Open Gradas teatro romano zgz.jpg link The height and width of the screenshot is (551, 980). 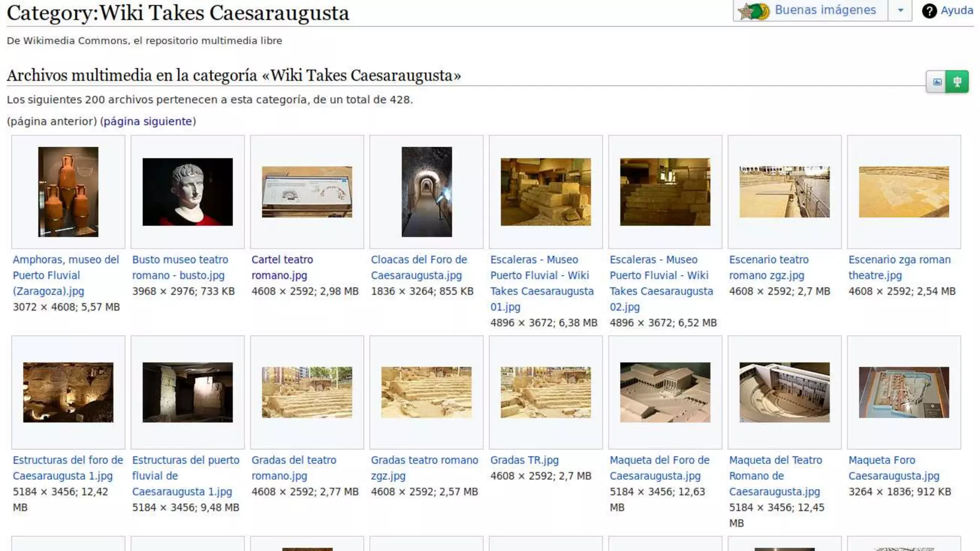[x=424, y=468]
